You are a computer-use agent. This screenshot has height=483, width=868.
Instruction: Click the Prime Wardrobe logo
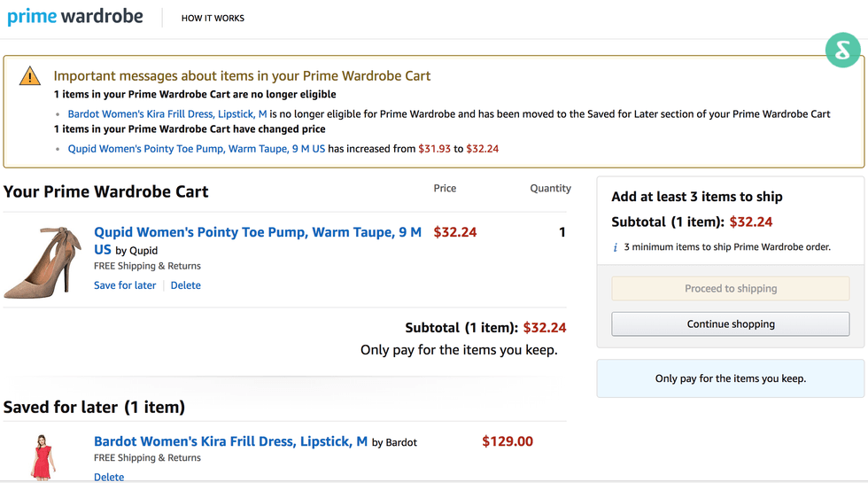[x=75, y=17]
